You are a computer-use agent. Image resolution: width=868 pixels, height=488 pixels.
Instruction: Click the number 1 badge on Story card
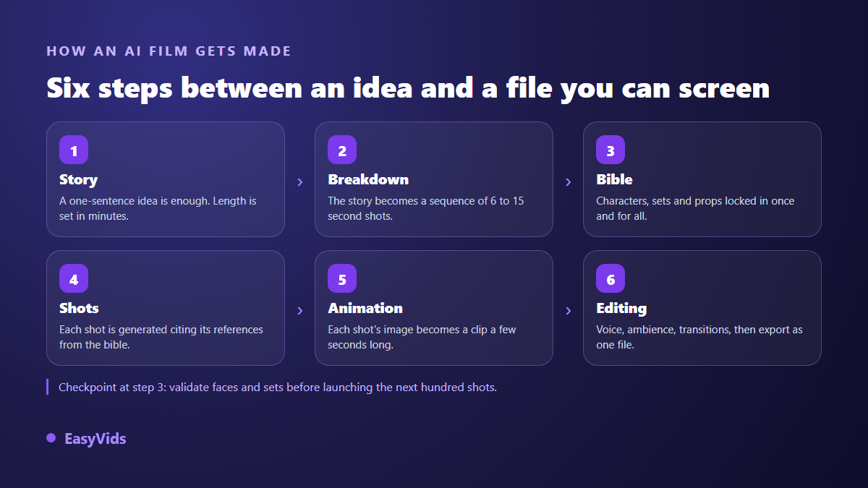point(74,150)
